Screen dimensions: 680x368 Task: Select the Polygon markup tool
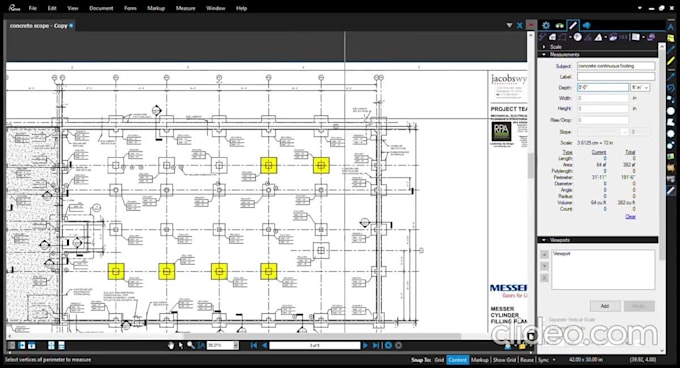[x=671, y=122]
